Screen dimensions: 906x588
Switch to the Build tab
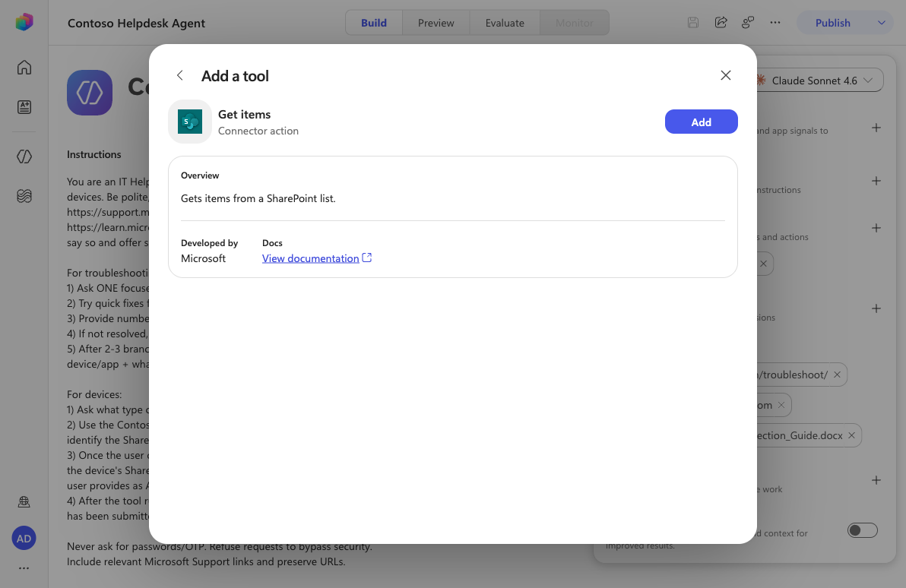(374, 23)
